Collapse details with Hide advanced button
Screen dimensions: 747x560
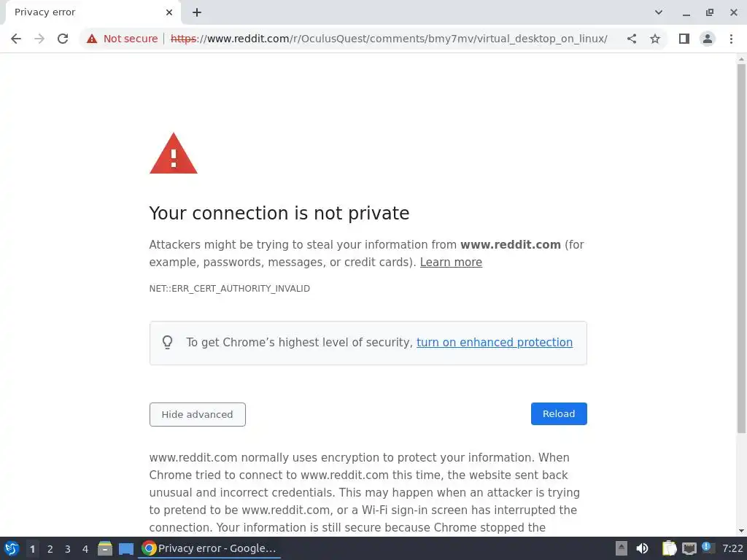pyautogui.click(x=197, y=414)
